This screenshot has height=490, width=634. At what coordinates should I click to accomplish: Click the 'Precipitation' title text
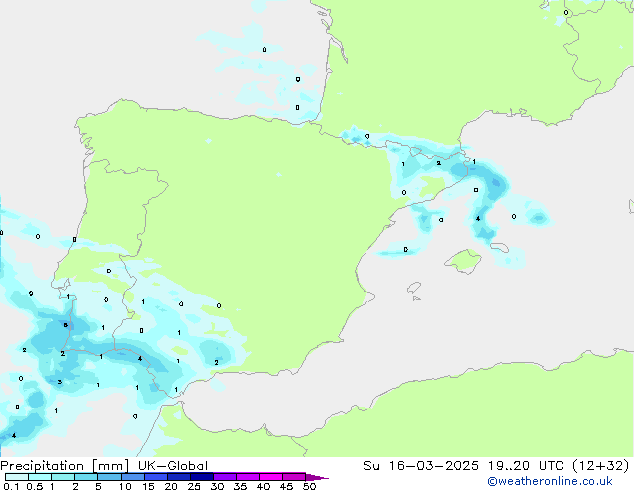(x=42, y=466)
